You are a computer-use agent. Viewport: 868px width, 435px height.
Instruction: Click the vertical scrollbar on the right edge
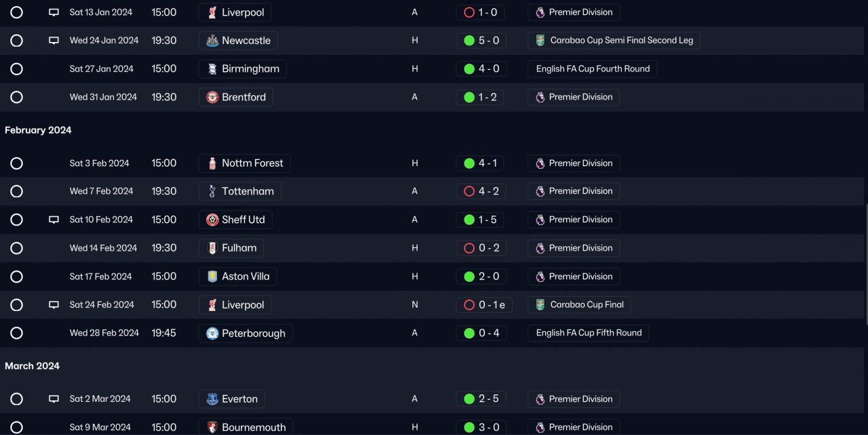coord(865,237)
